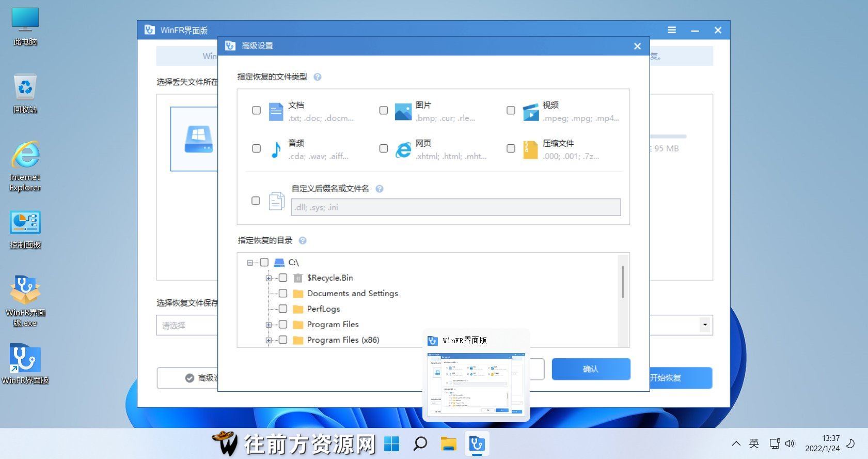
Task: Check the Documents and Settings checkbox
Action: (283, 294)
